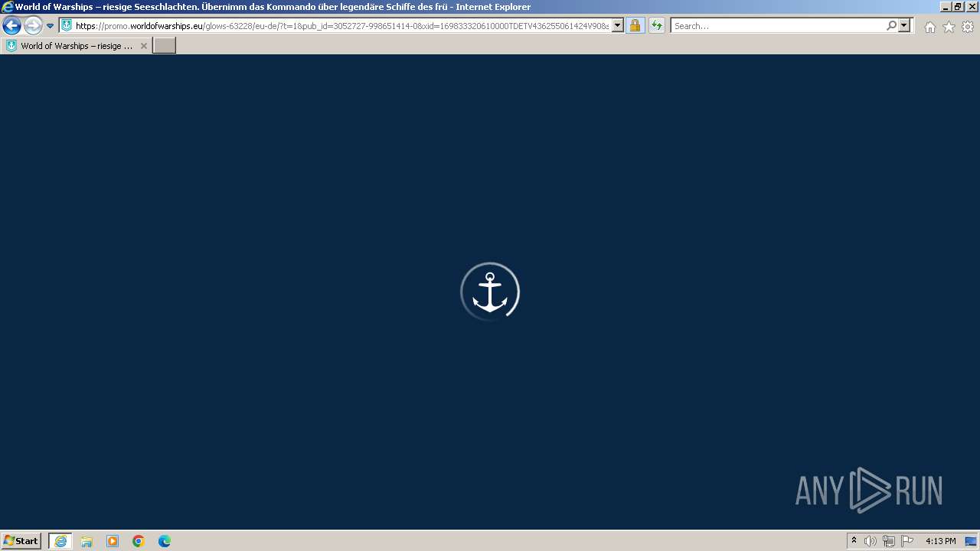Go back with the browser Back arrow
This screenshot has width=980, height=551.
coord(11,26)
